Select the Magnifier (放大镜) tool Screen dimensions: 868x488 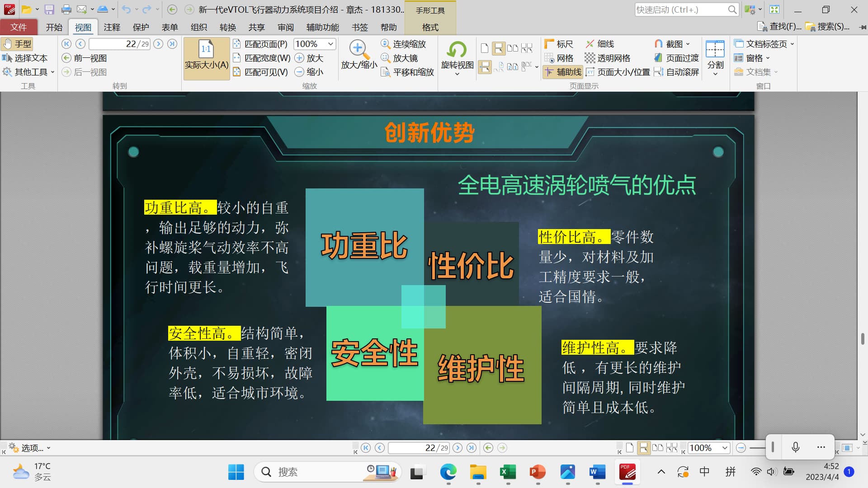(399, 58)
